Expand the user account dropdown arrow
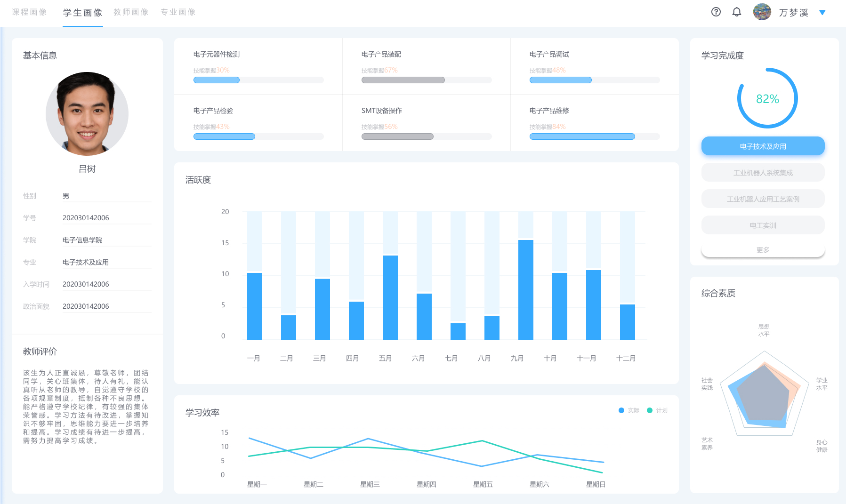Screen dimensions: 846x504 pos(822,13)
